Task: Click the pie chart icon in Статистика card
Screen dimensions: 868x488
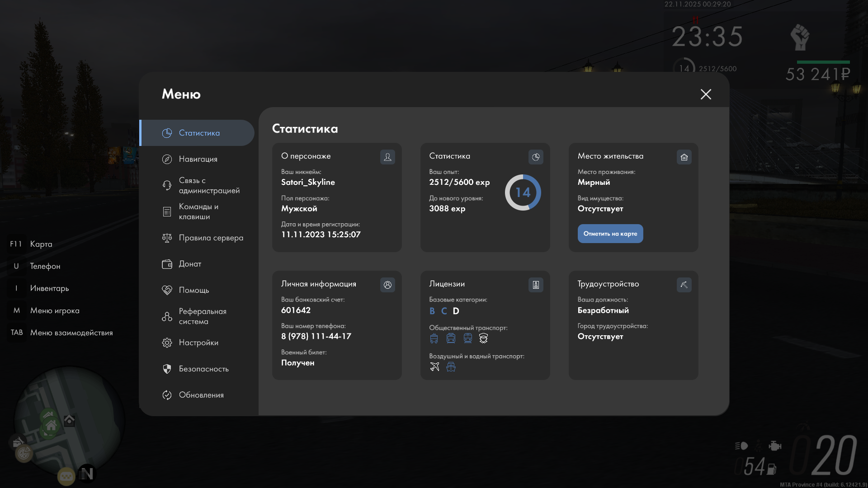Action: [x=536, y=157]
